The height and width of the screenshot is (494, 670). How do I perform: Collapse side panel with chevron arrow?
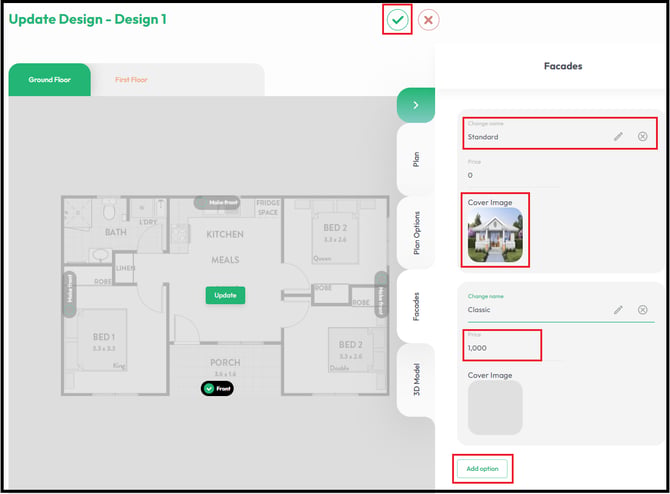(416, 105)
